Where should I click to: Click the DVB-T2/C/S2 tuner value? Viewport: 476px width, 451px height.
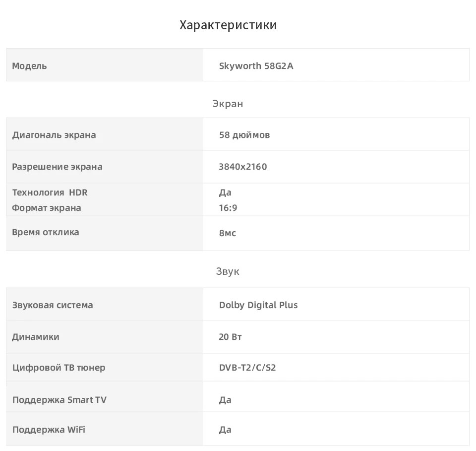coord(247,368)
